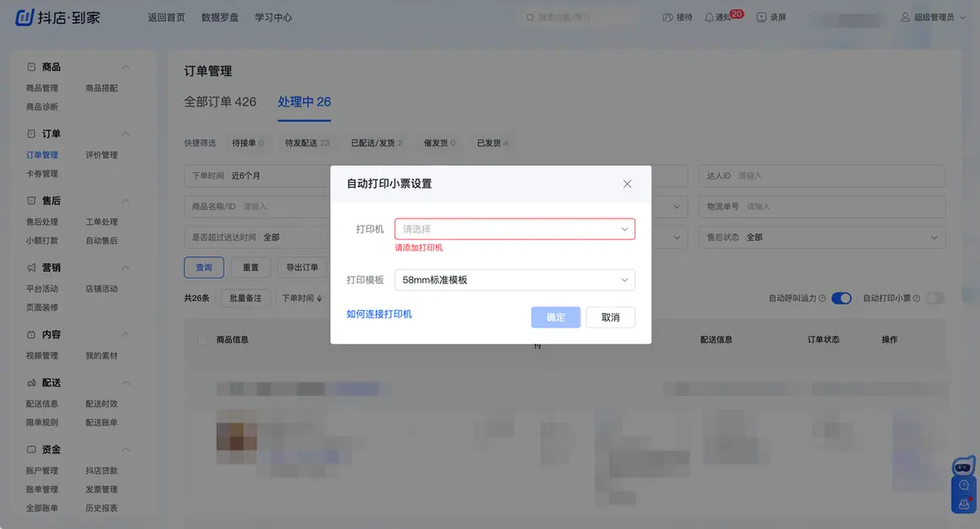Click the 批量备注 button
Screen dimensions: 980x529
point(246,299)
